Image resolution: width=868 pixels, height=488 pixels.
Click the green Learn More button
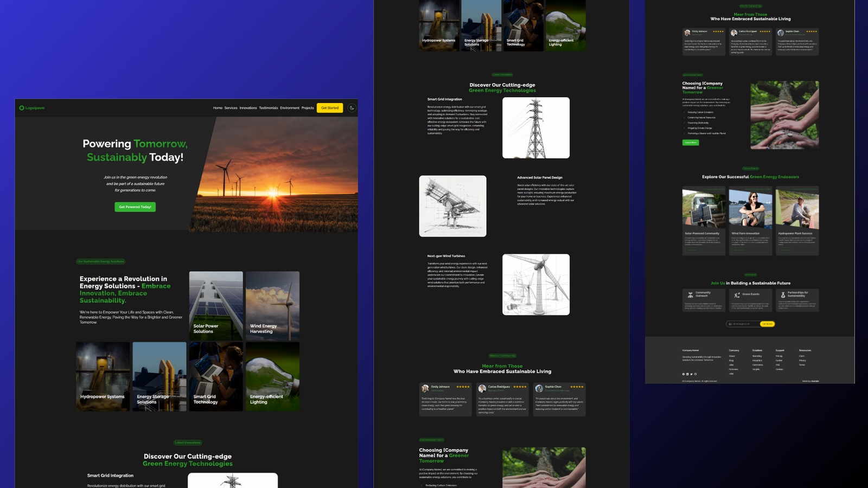[691, 143]
